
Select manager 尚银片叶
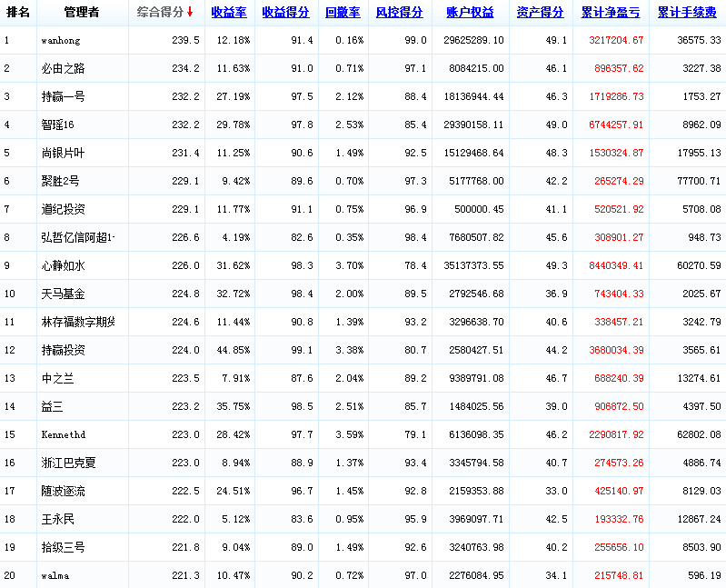(x=63, y=153)
